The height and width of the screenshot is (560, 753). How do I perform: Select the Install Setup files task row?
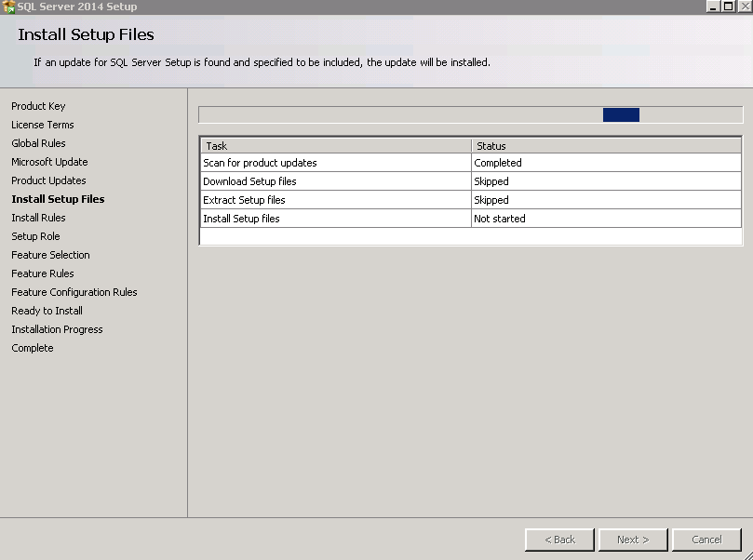pos(471,219)
